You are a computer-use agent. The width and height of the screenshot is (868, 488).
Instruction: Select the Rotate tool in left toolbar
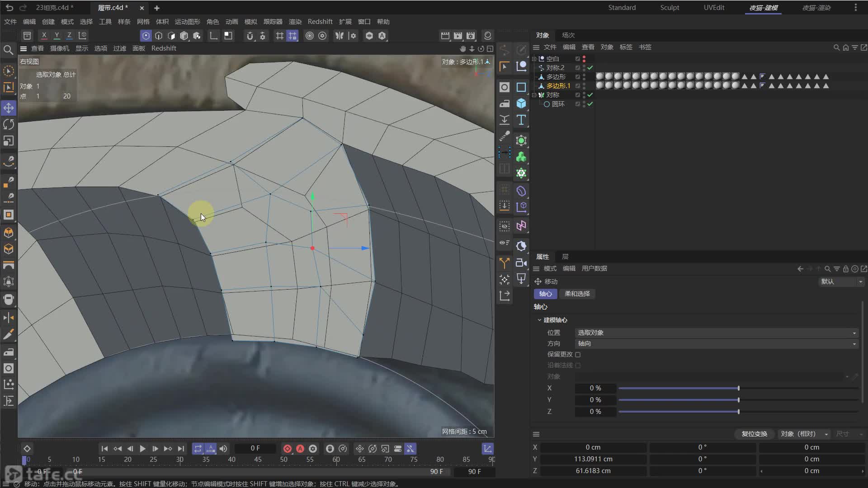pos(9,124)
